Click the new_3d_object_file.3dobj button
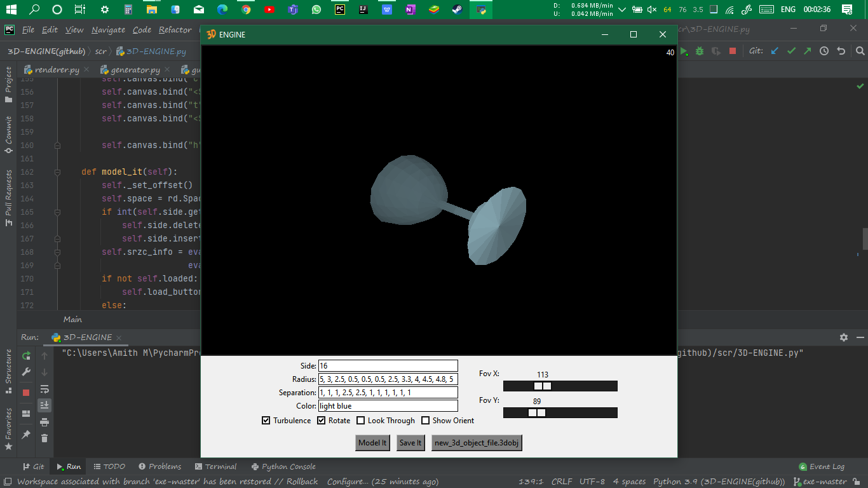868x488 pixels. (477, 443)
